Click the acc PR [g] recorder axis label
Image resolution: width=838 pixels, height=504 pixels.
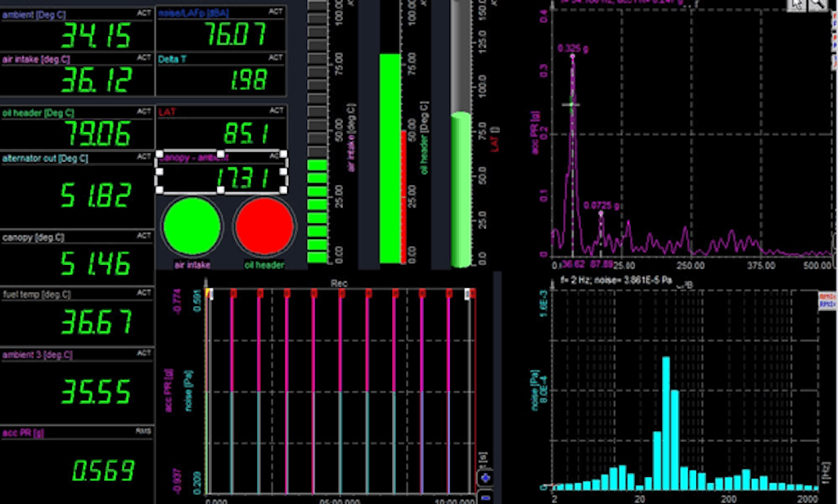click(169, 390)
